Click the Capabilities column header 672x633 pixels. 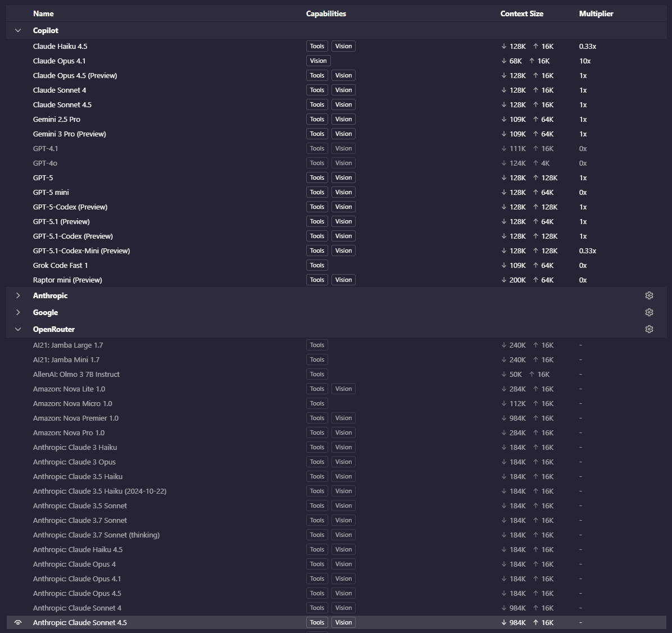click(x=326, y=13)
